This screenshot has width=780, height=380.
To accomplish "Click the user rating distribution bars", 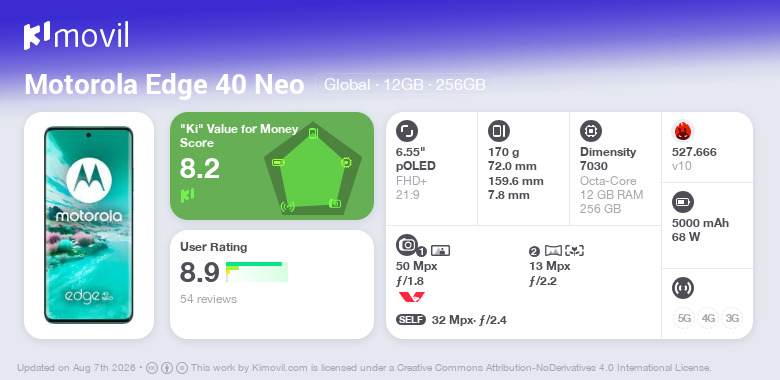I will (x=257, y=272).
